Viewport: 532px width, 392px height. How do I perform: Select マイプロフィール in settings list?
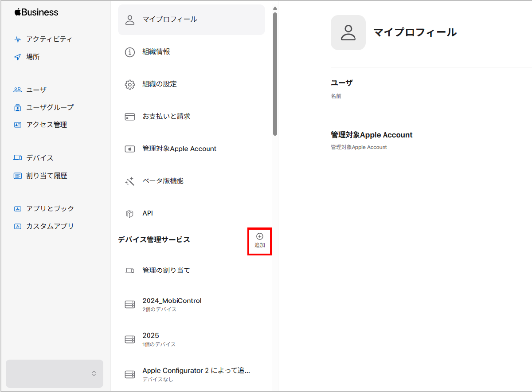click(x=192, y=20)
